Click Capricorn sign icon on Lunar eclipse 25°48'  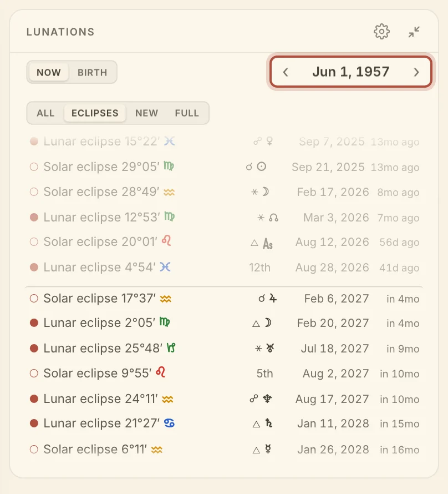(171, 348)
